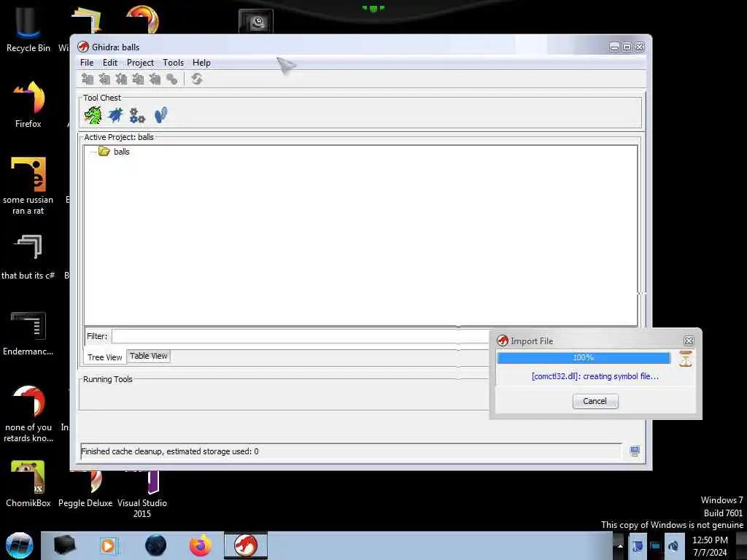Click the Ghidra taskbar button

(x=246, y=545)
